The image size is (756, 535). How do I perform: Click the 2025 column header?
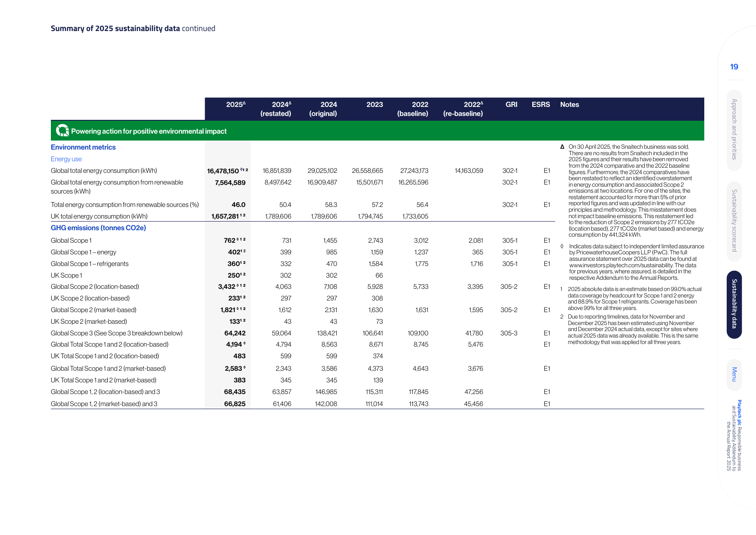236,104
